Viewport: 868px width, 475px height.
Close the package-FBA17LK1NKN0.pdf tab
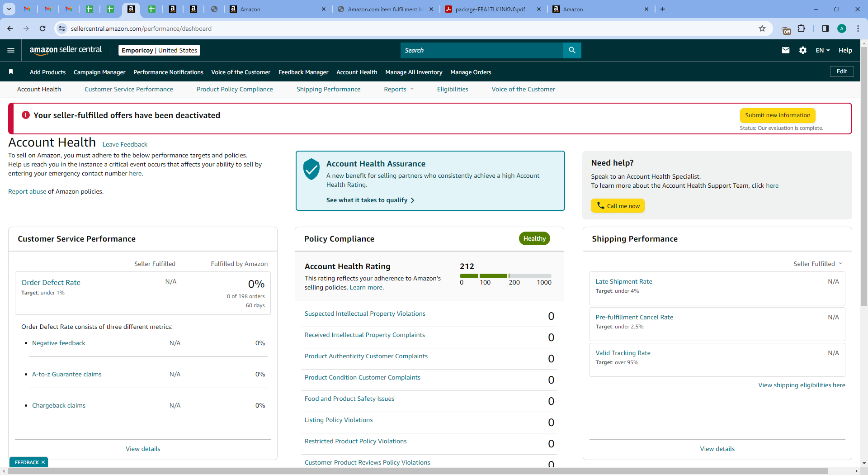539,9
